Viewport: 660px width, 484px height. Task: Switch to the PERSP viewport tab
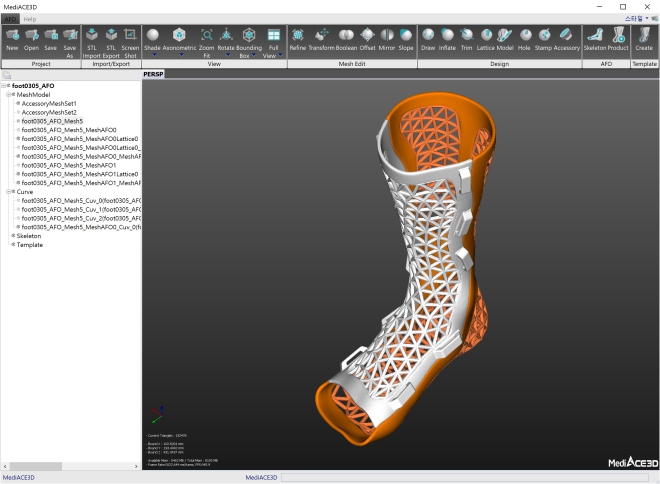tap(154, 74)
